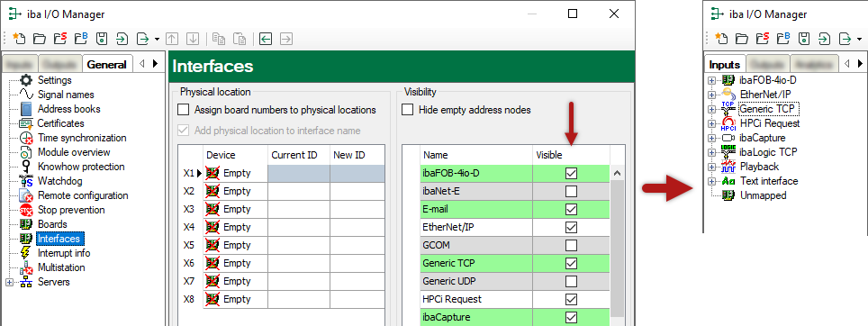The height and width of the screenshot is (326, 868).
Task: Click Copy toolbar icon
Action: click(x=219, y=39)
